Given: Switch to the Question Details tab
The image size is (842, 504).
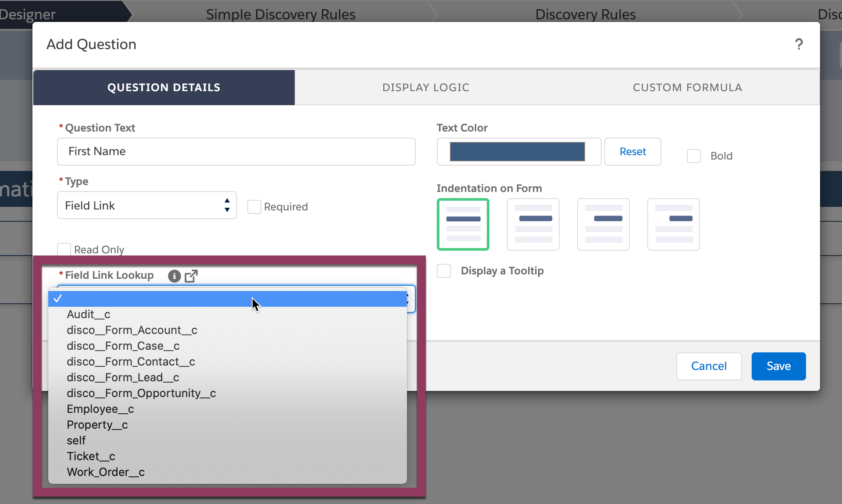Looking at the screenshot, I should click(164, 87).
